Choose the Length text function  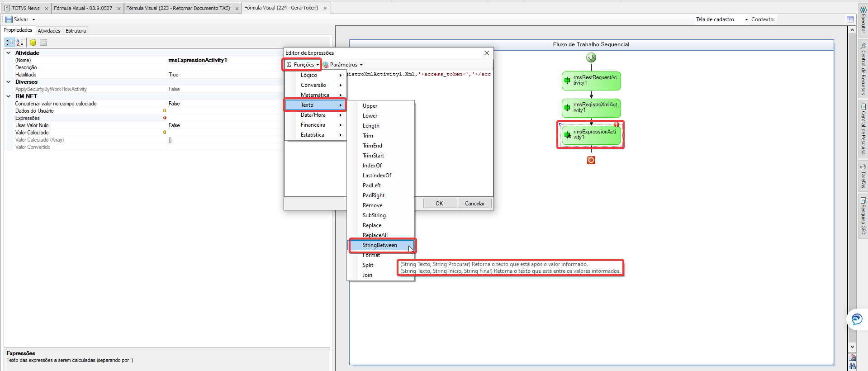pos(381,126)
